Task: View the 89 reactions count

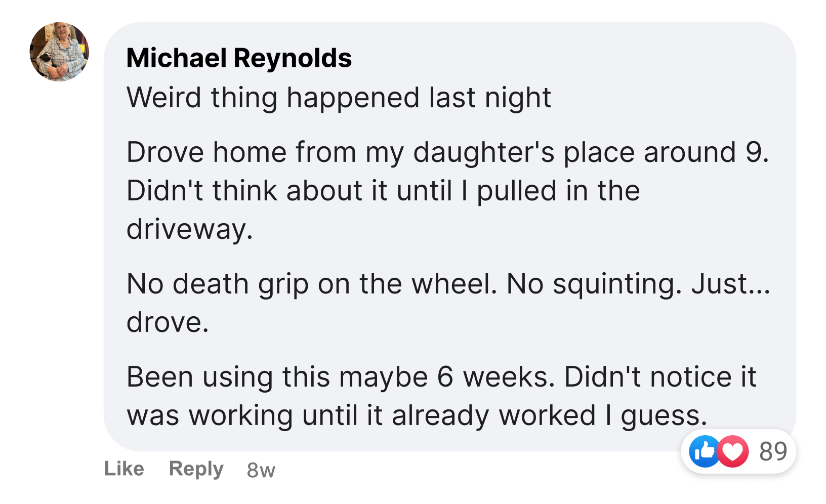Action: pyautogui.click(x=773, y=451)
